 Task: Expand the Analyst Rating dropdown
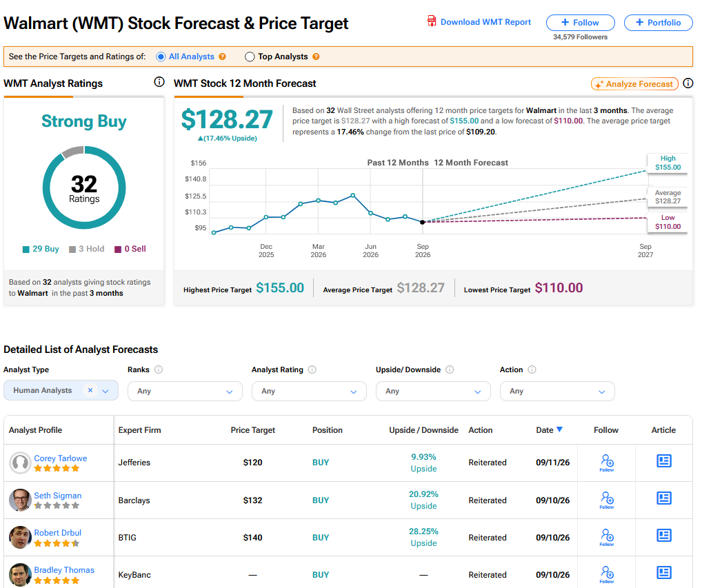point(309,391)
